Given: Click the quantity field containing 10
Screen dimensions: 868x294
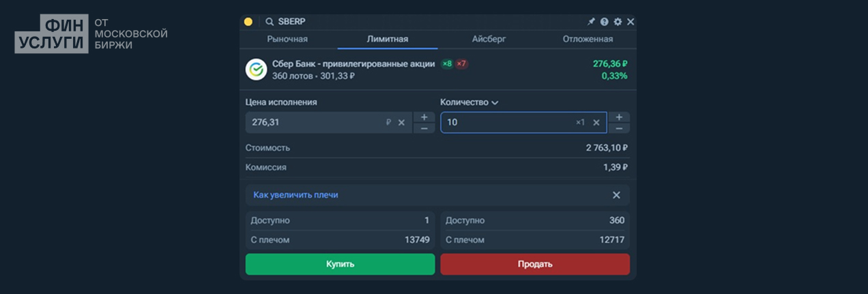Looking at the screenshot, I should pos(523,123).
